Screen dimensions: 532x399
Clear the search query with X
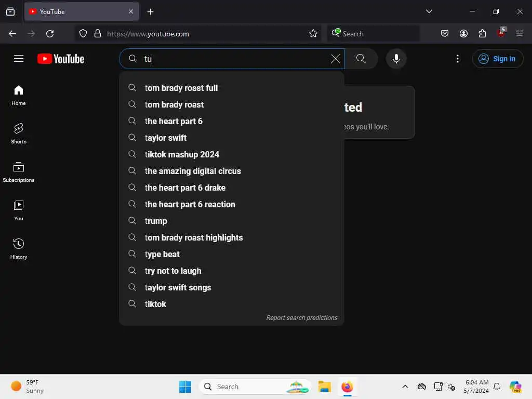[x=335, y=59]
